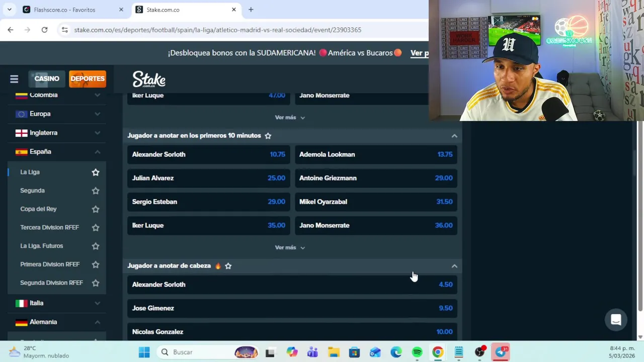View site information icon in address bar
Viewport: 644px width, 362px height.
coord(64,30)
